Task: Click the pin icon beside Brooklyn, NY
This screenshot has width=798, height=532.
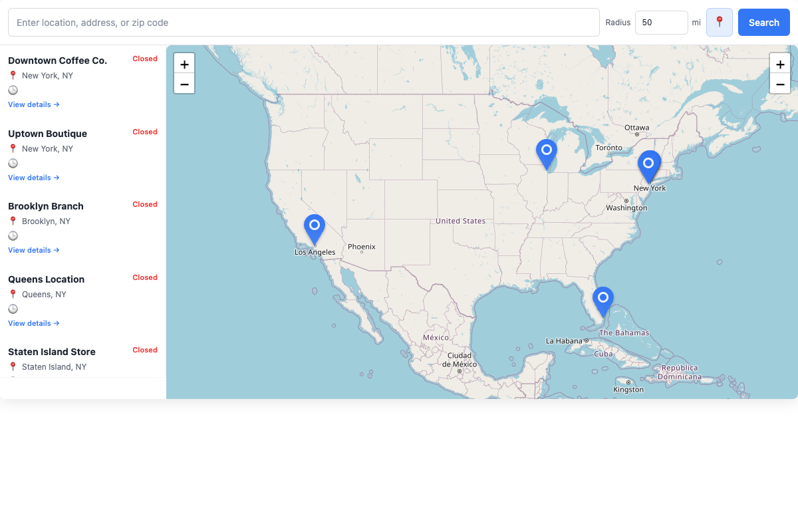Action: pyautogui.click(x=13, y=221)
